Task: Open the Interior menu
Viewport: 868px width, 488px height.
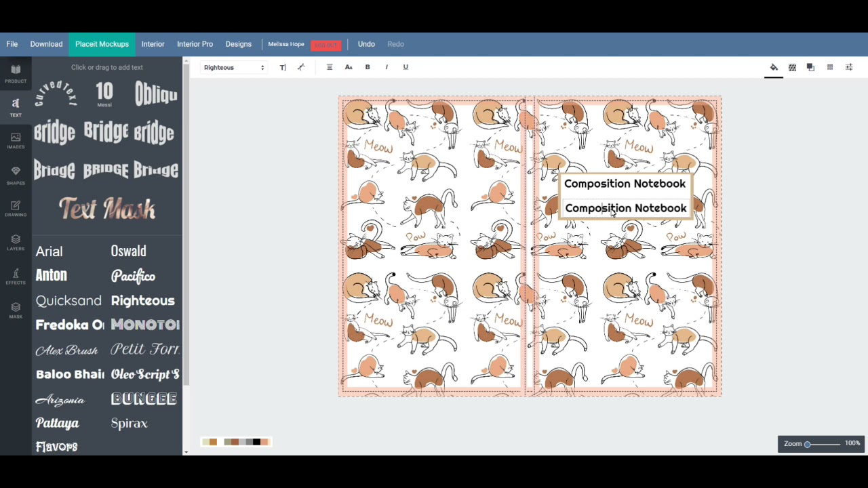Action: [x=153, y=44]
